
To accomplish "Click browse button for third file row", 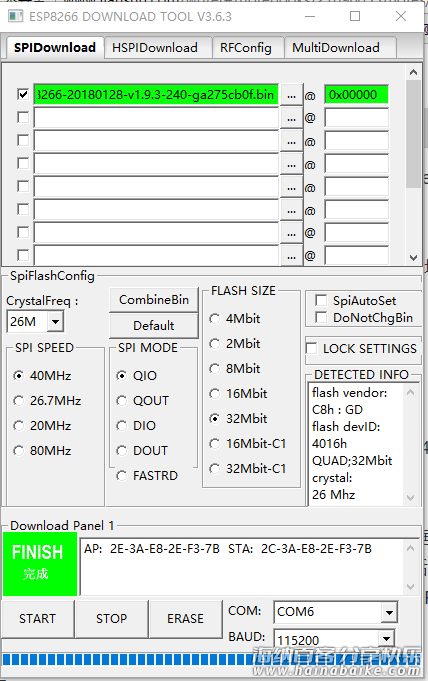I will [291, 141].
